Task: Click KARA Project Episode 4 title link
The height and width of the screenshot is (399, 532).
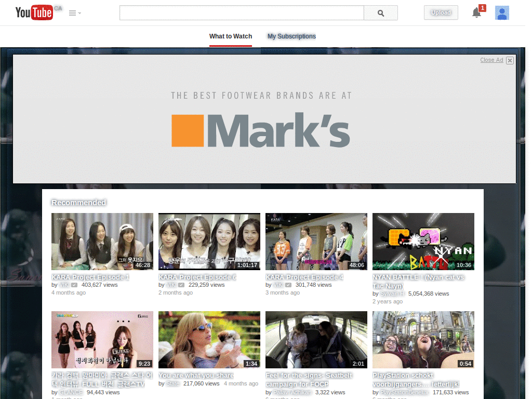Action: [304, 277]
